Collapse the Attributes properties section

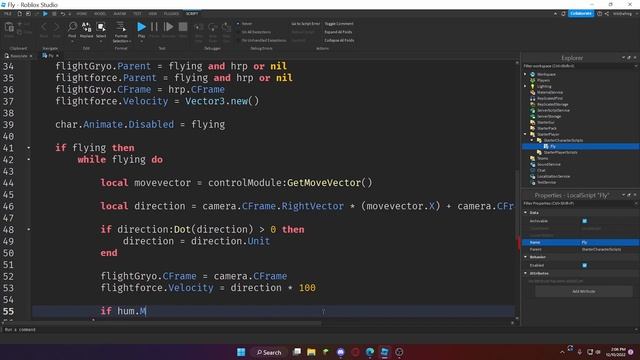tap(526, 273)
